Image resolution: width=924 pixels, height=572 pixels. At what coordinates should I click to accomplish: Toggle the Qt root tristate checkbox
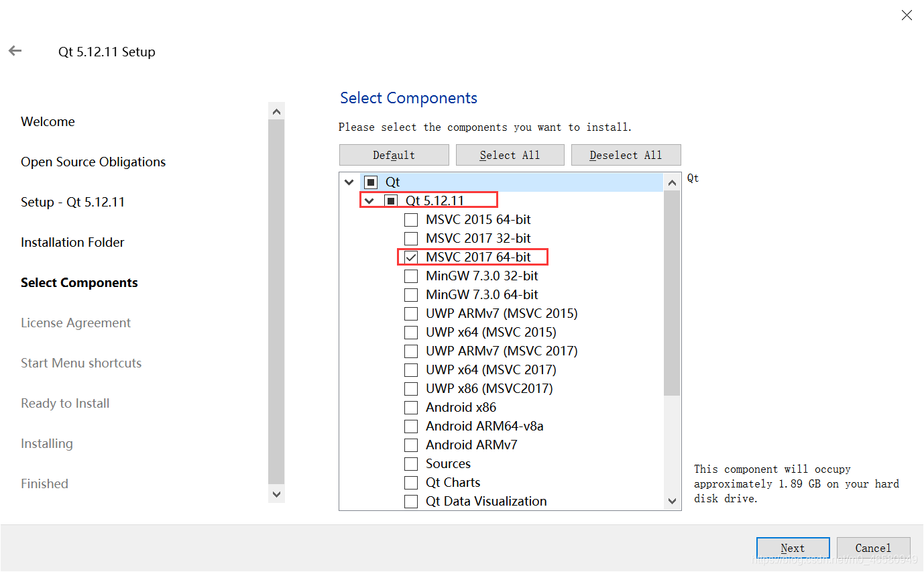coord(371,182)
